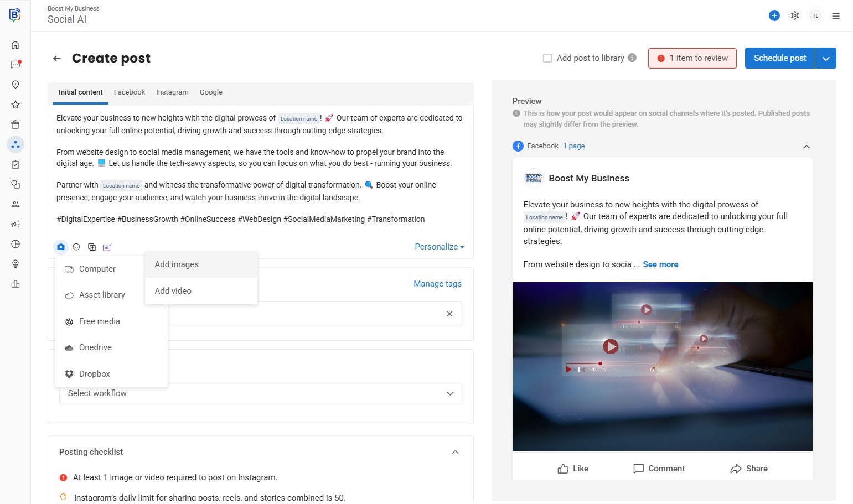Choose Add video from the menu

click(173, 291)
